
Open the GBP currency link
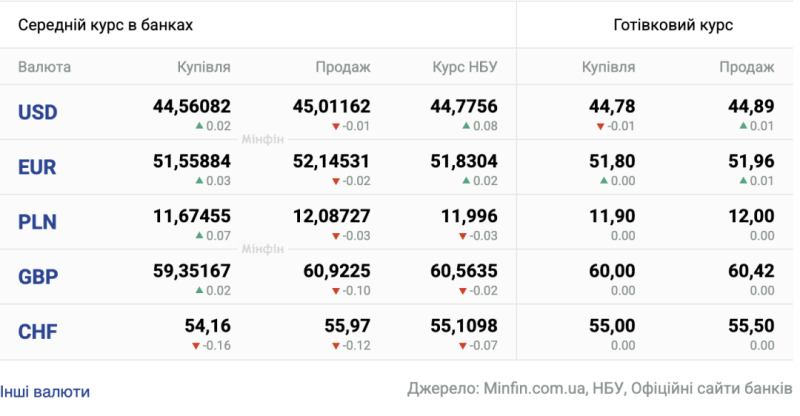pyautogui.click(x=38, y=277)
